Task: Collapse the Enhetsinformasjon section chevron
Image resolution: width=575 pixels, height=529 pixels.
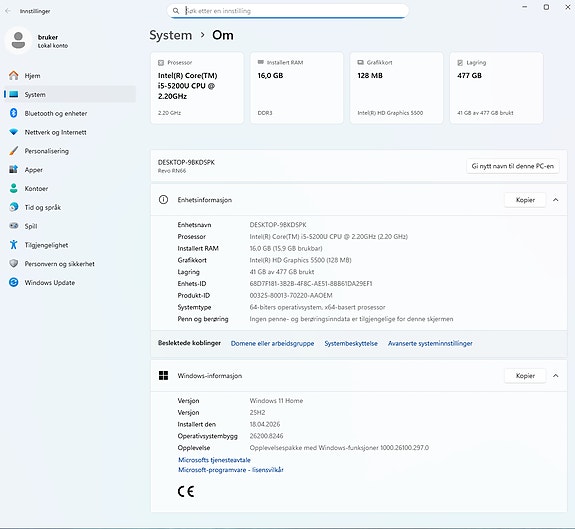Action: (556, 200)
